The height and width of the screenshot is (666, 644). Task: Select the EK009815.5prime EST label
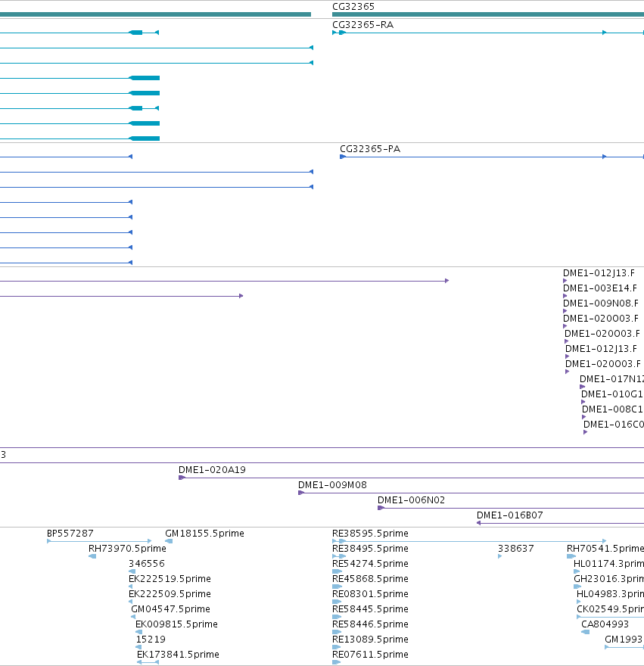[176, 624]
